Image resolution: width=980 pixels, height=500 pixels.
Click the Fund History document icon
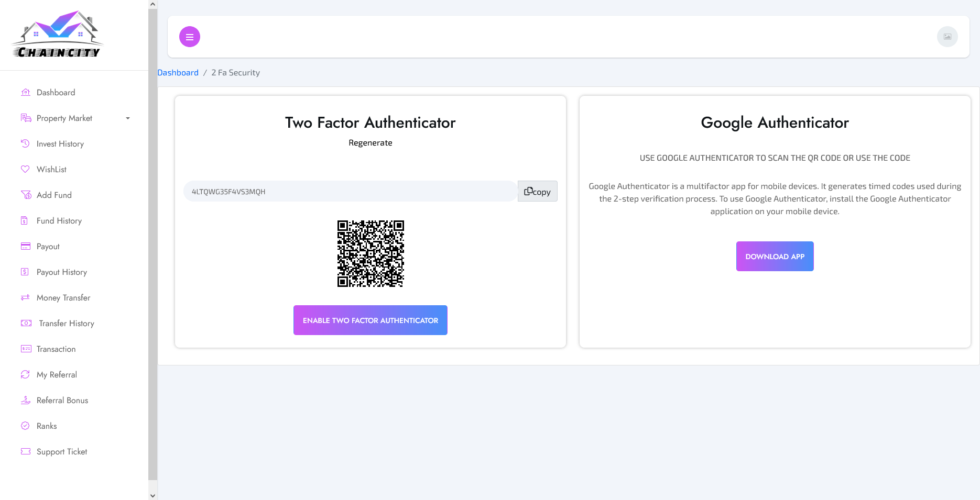pos(24,220)
